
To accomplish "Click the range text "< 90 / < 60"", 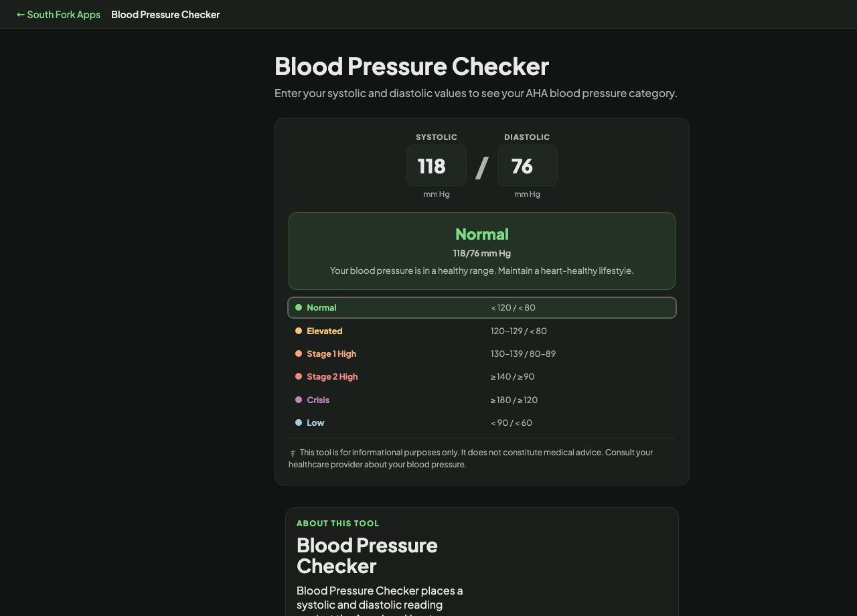I will click(512, 422).
